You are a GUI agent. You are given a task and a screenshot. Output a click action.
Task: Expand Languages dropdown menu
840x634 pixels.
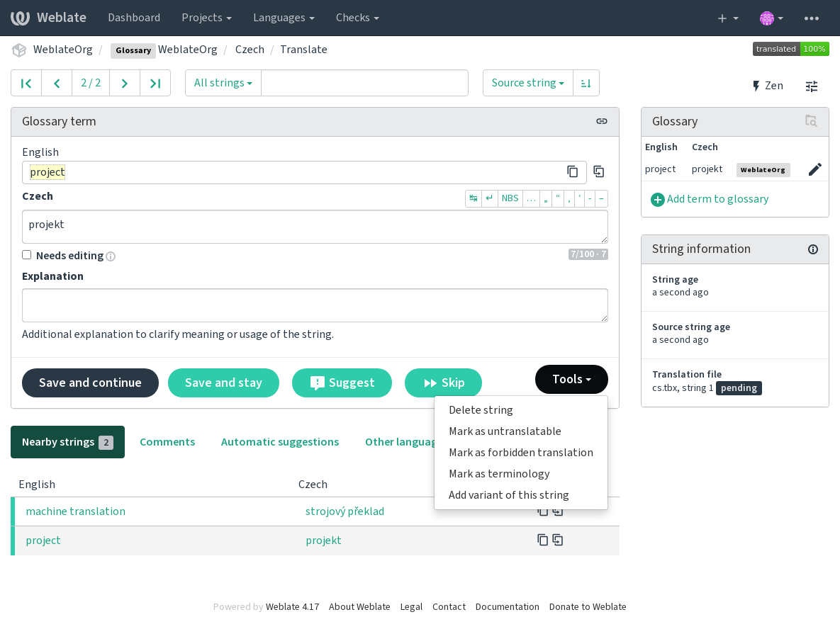284,18
